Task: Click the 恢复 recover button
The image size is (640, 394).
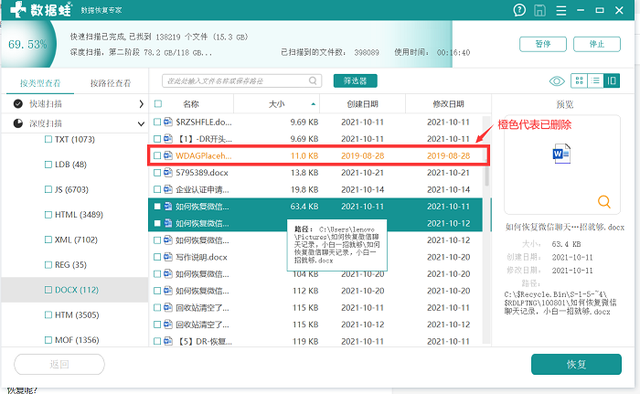Action: point(576,364)
